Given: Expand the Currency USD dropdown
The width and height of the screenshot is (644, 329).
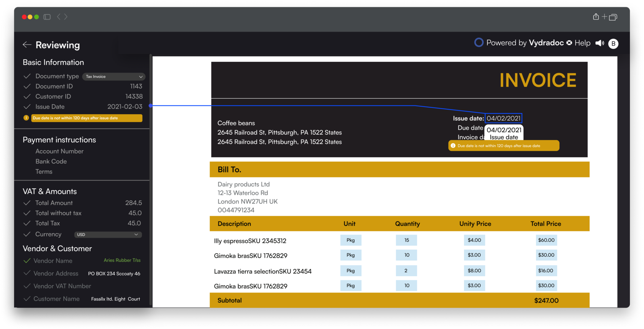Looking at the screenshot, I should pos(107,235).
